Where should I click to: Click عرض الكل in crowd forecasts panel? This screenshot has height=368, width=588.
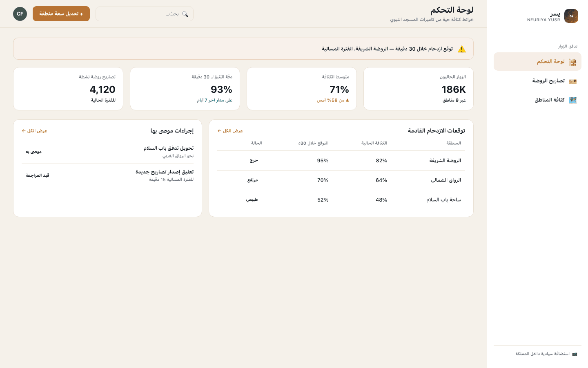[x=230, y=131]
